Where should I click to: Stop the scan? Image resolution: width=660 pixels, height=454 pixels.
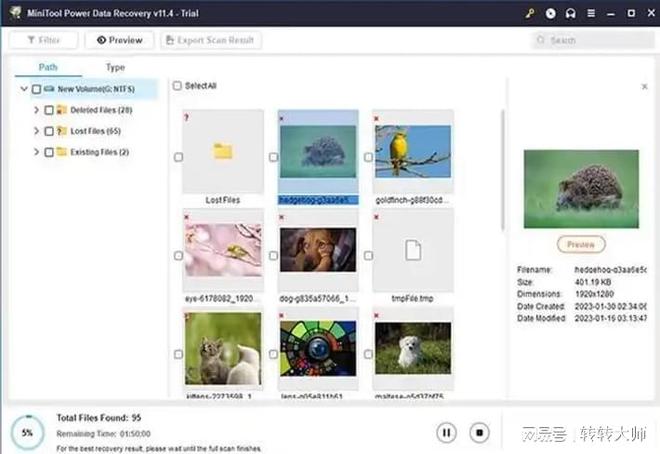pyautogui.click(x=479, y=433)
